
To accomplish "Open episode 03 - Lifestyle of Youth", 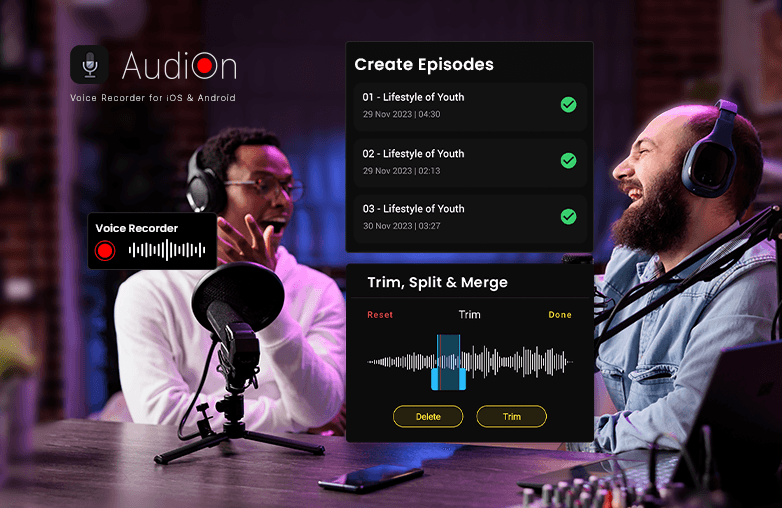I will click(470, 218).
